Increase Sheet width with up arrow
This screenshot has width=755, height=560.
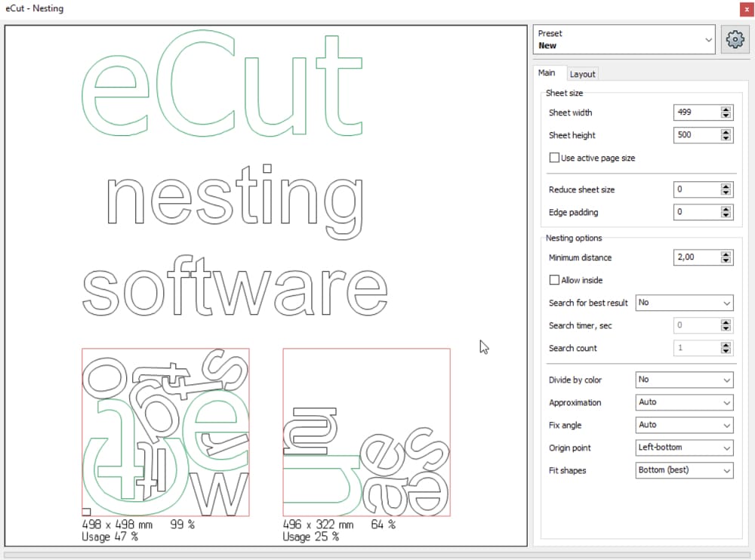click(726, 109)
